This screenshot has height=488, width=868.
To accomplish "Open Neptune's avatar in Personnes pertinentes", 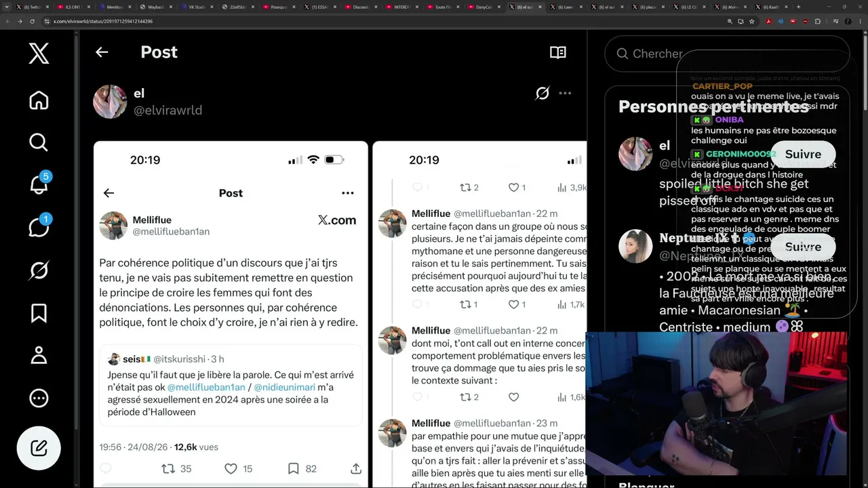I will click(x=635, y=245).
